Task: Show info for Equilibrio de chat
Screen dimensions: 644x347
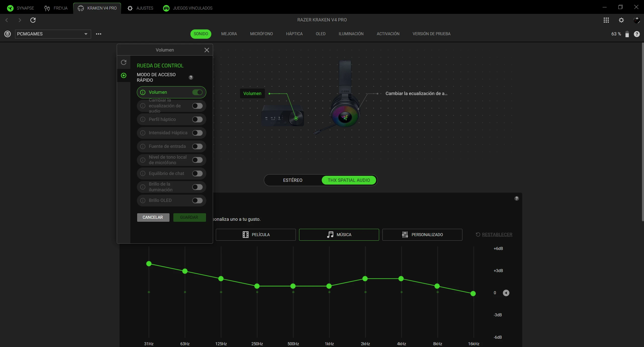Action: pos(143,173)
